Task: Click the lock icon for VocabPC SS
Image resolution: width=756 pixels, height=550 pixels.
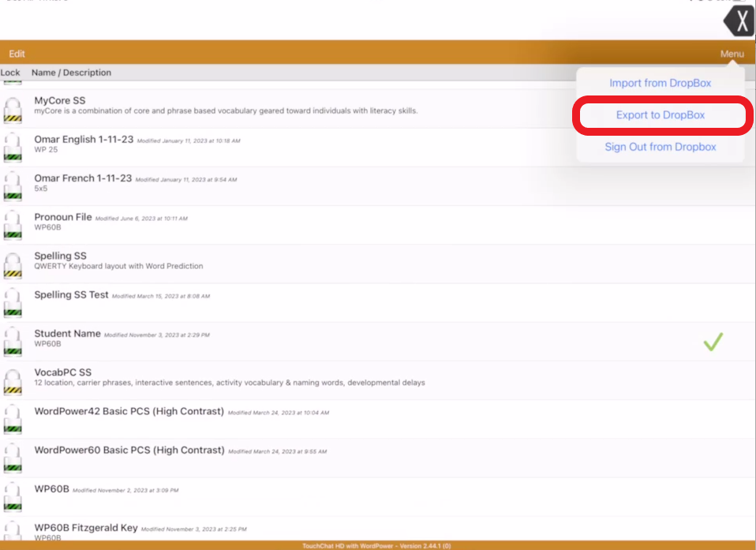Action: 13,382
